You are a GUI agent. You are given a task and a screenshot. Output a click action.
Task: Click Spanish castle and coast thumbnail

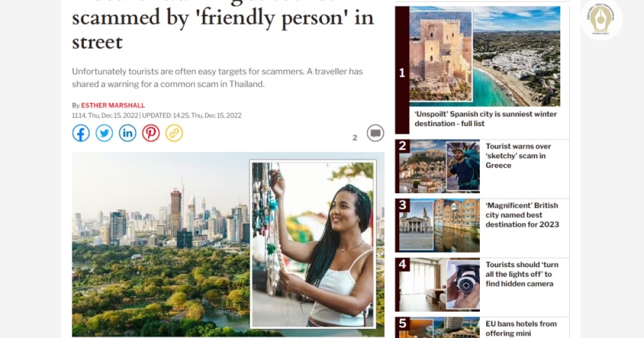click(485, 56)
